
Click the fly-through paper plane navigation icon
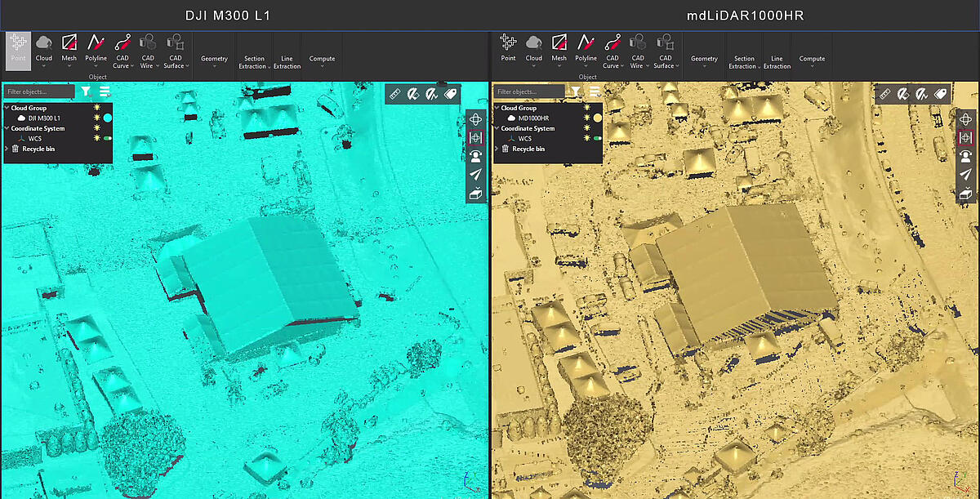(x=476, y=174)
